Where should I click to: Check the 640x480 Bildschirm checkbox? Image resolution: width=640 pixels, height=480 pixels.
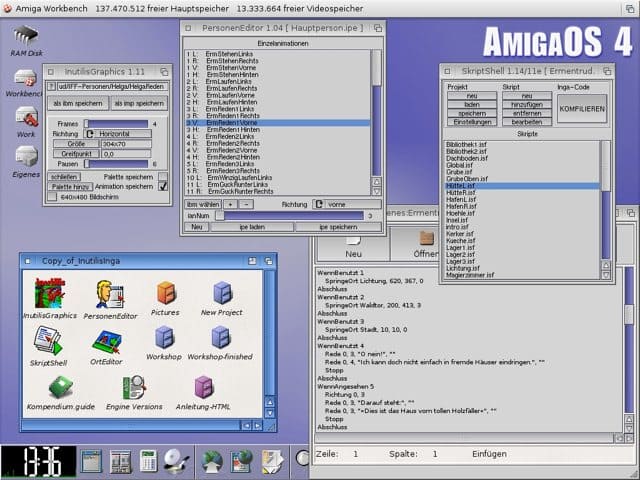53,197
